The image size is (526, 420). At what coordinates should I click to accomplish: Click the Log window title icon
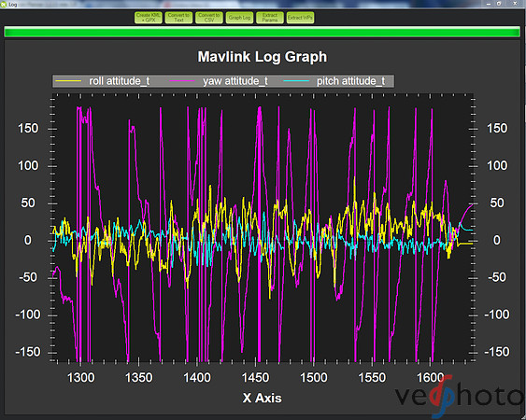[4, 4]
